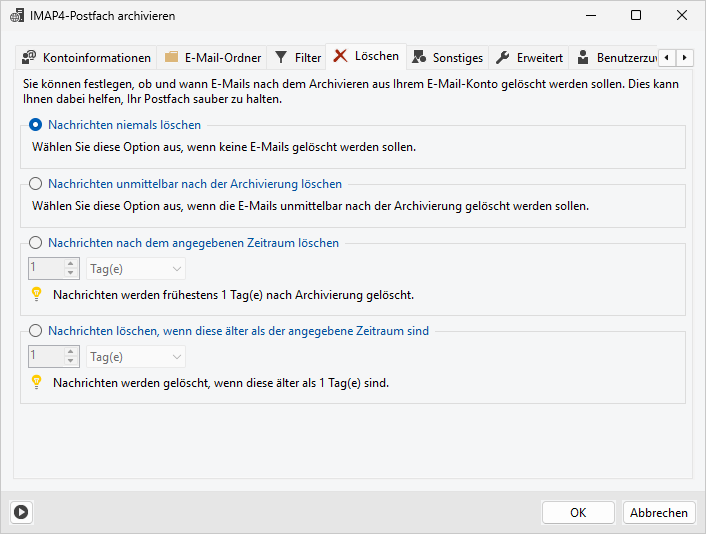Select 'unmittelbar nach der Archivierung löschen' option

pyautogui.click(x=36, y=184)
